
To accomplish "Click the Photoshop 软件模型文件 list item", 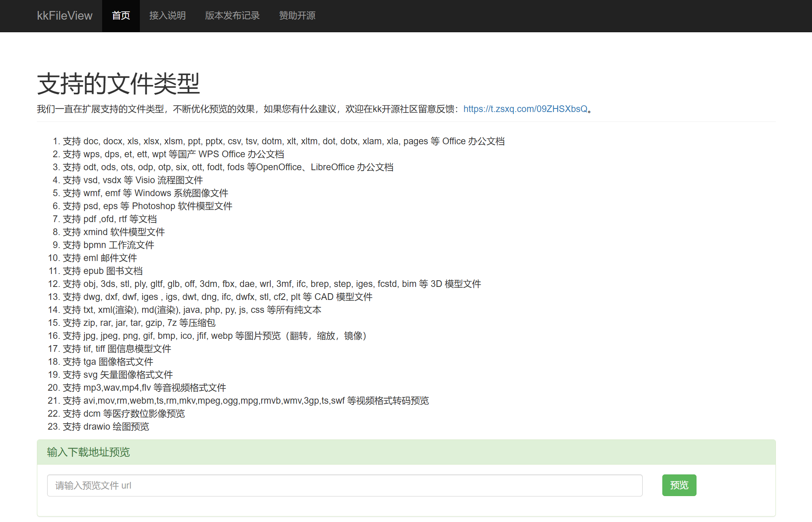I will coord(147,206).
